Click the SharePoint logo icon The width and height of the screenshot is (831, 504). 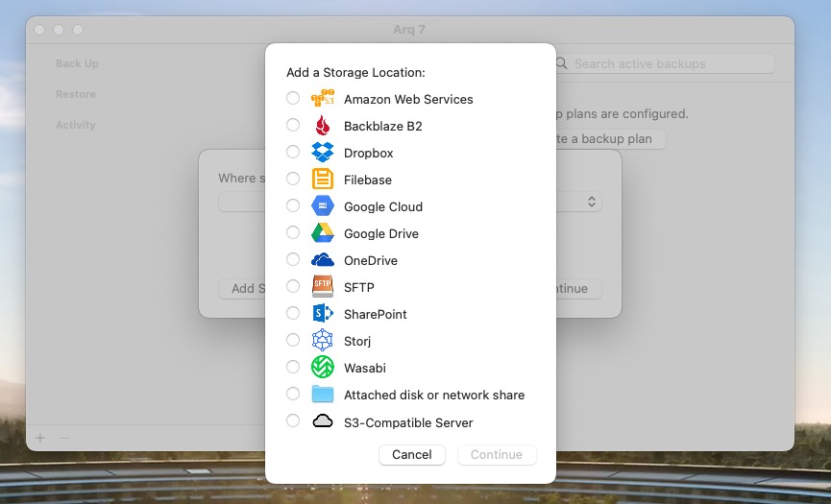(323, 313)
